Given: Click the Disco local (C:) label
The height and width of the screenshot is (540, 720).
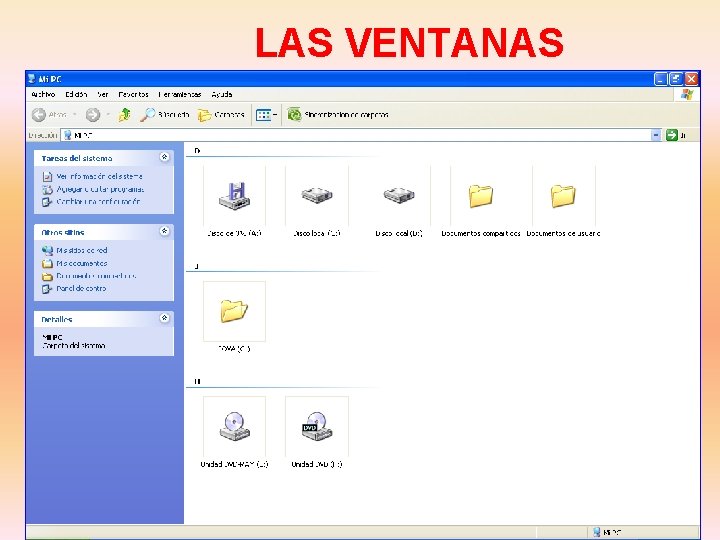Looking at the screenshot, I should [317, 233].
